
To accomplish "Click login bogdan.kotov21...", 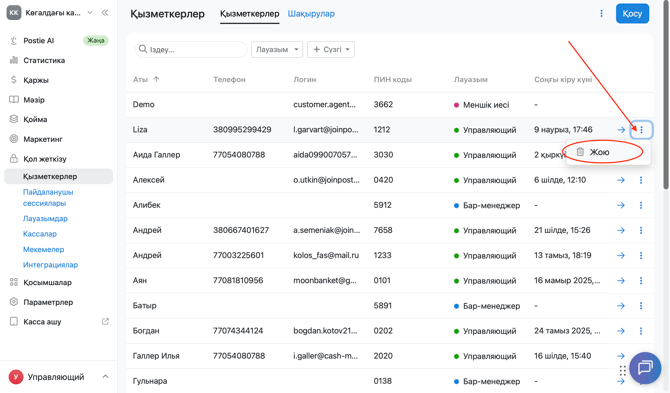I will pos(325,331).
